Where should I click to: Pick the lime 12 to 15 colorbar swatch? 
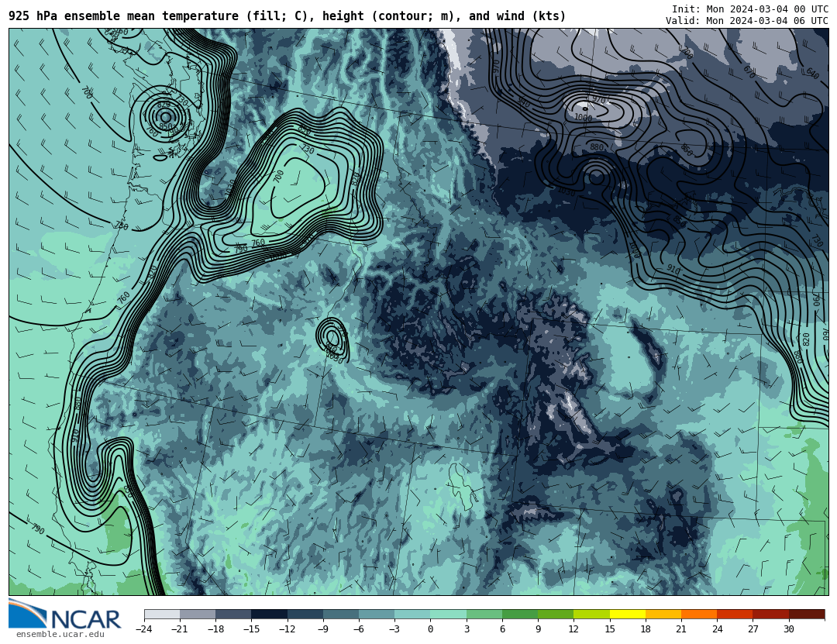coord(592,614)
